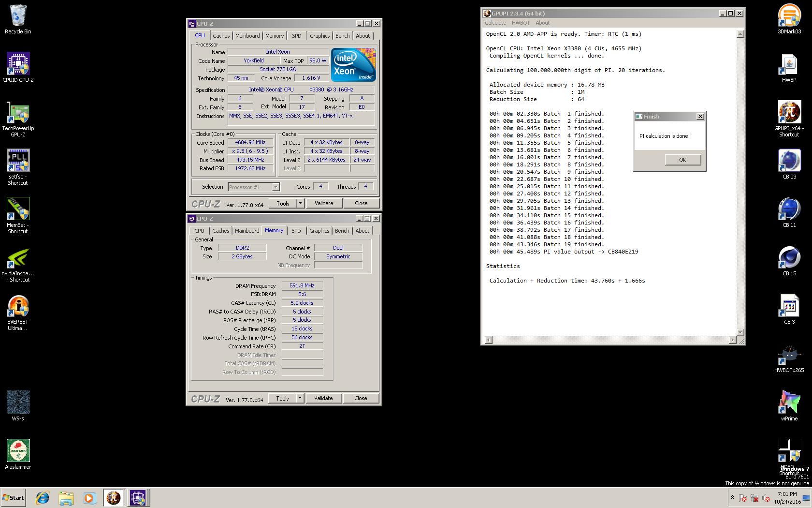This screenshot has height=508, width=812.
Task: Click Tools button in upper CPU-Z window
Action: pyautogui.click(x=283, y=203)
